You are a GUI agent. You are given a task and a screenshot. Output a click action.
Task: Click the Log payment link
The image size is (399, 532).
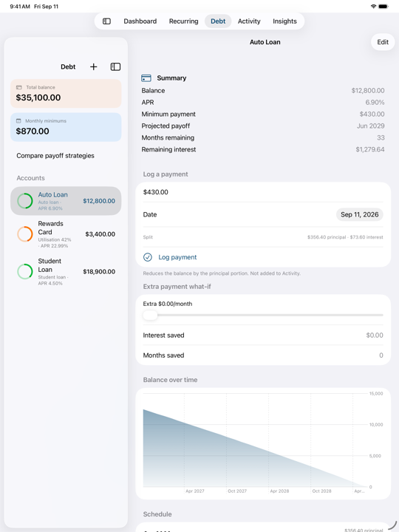(177, 257)
